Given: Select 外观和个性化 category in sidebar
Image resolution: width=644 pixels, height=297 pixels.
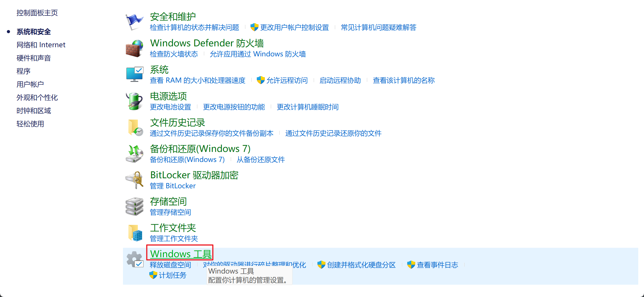Looking at the screenshot, I should click(37, 97).
